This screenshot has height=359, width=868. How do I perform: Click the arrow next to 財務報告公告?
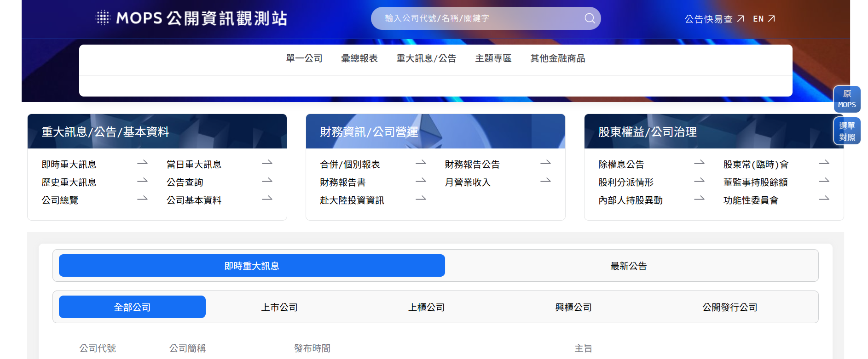pos(546,163)
